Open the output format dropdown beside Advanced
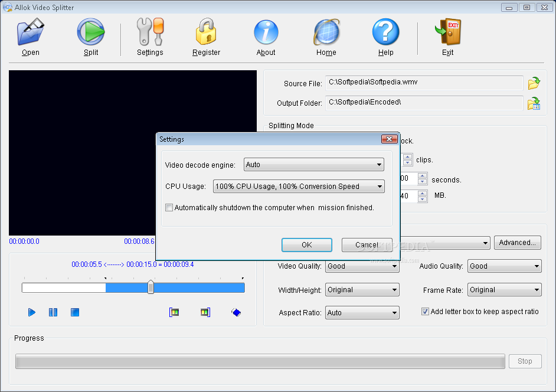Screen dimensions: 556x392 [445, 243]
